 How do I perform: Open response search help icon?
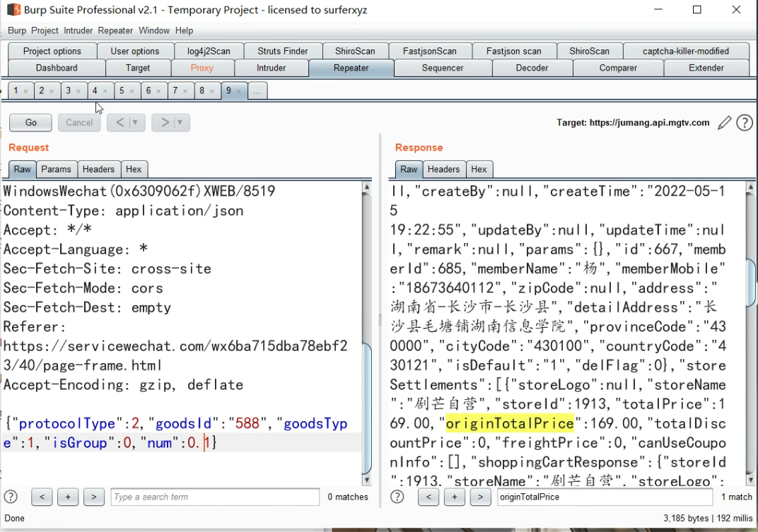point(397,497)
